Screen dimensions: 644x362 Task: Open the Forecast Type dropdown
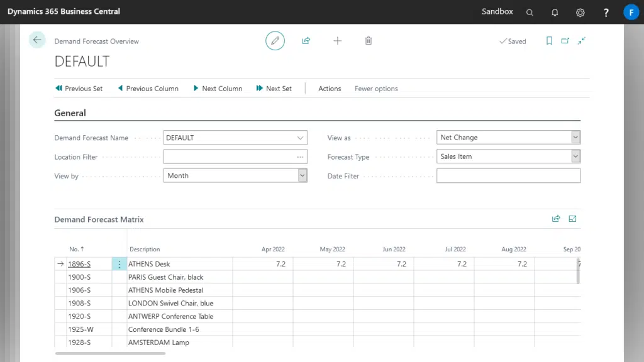click(575, 156)
